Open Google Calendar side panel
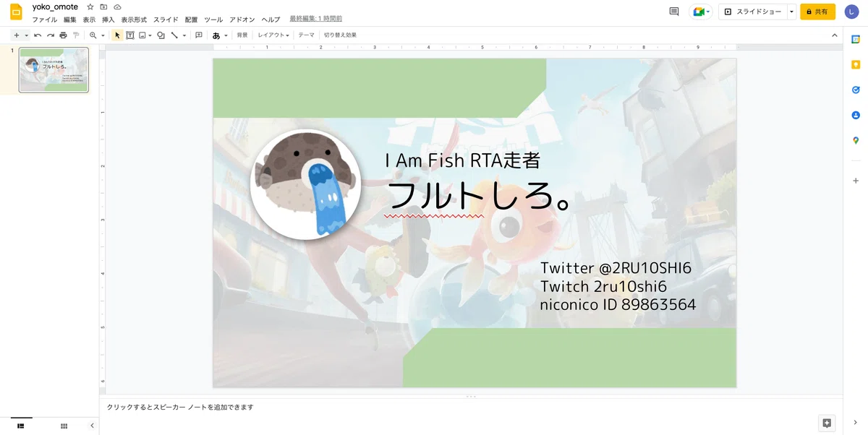868x435 pixels. click(x=856, y=39)
